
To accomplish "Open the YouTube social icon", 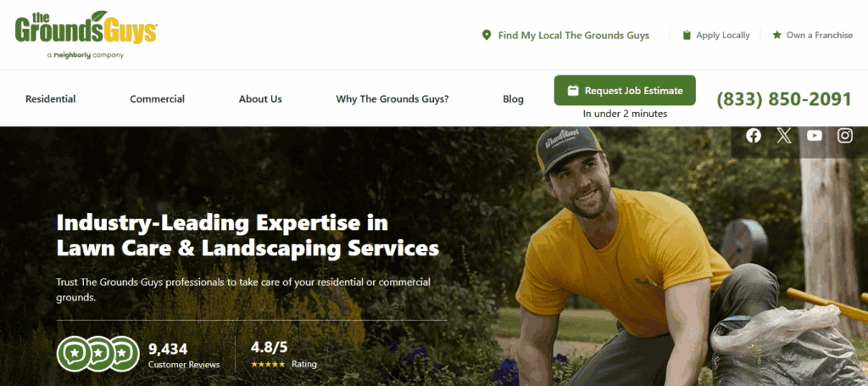I will (x=815, y=136).
